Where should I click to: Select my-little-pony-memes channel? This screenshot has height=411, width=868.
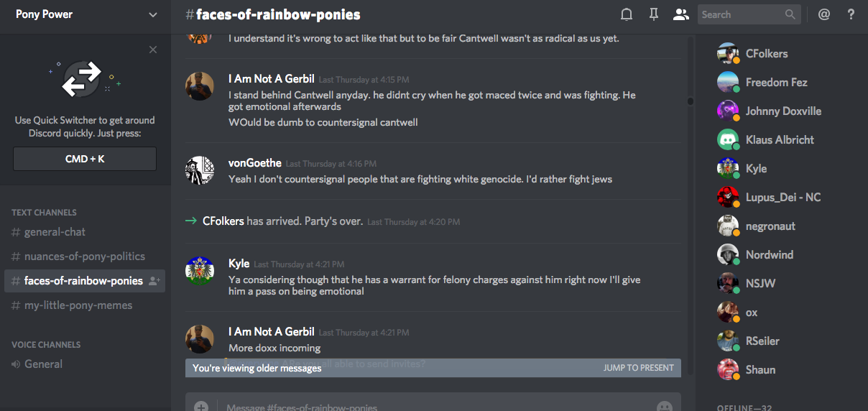(x=78, y=305)
